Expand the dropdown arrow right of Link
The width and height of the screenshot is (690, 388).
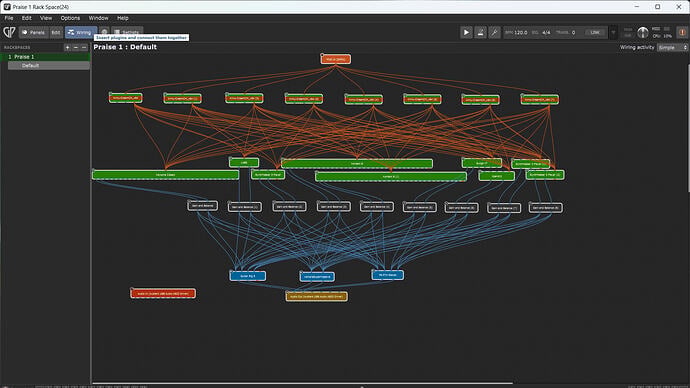coord(613,33)
